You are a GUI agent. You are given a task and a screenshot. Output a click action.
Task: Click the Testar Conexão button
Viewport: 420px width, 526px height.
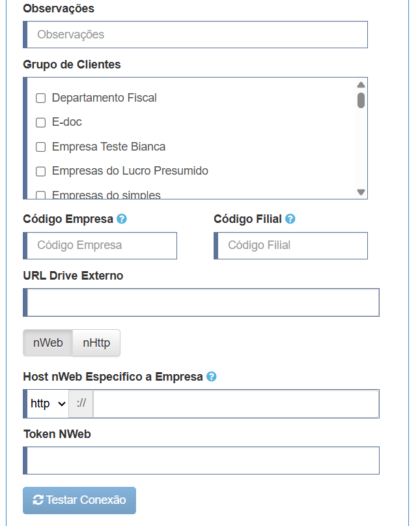(79, 500)
